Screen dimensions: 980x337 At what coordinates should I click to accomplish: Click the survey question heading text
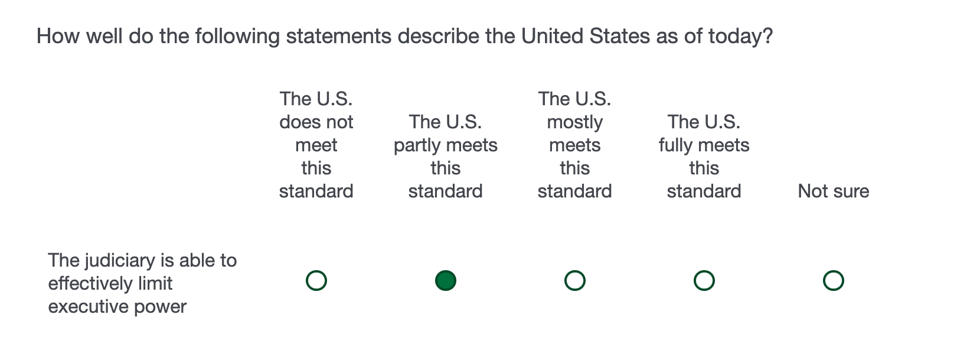tap(404, 37)
